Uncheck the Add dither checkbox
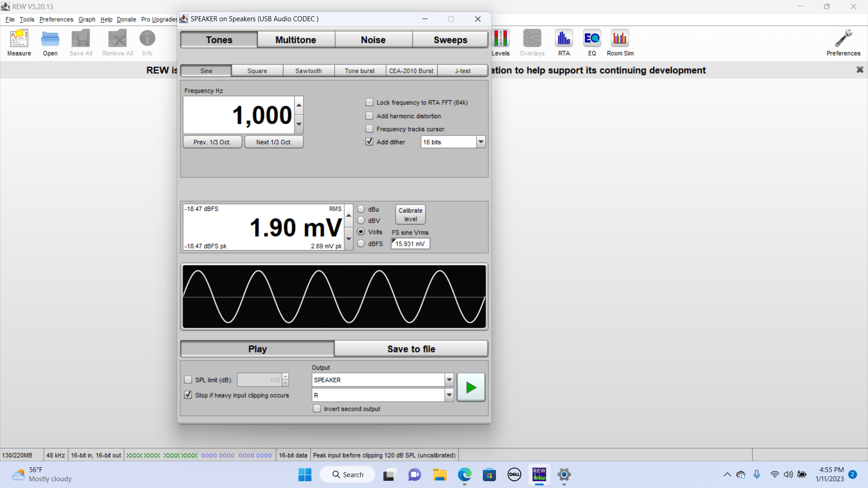Screen dimensions: 868x488 click(x=369, y=142)
